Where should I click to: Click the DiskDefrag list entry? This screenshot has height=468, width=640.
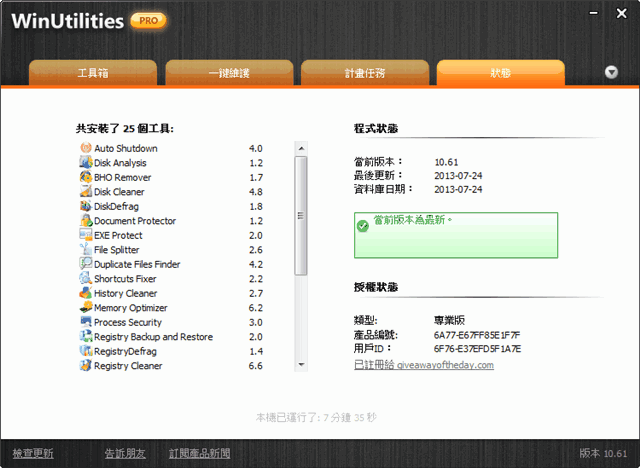116,206
